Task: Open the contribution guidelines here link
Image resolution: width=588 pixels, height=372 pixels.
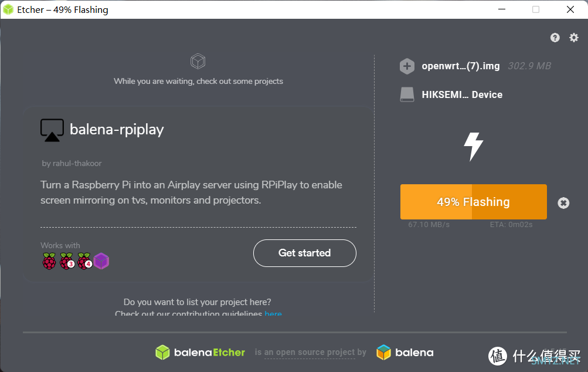Action: coord(273,313)
